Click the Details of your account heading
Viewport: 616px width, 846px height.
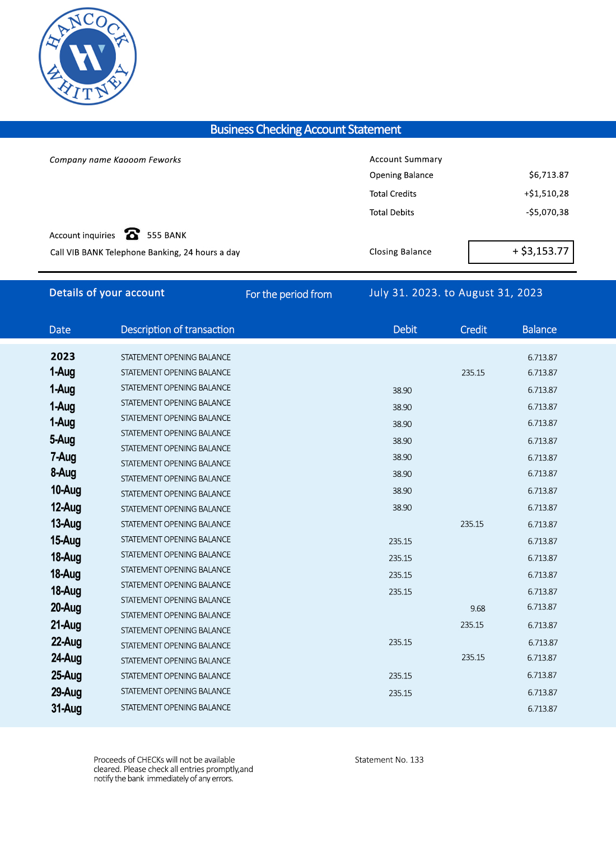pos(106,292)
